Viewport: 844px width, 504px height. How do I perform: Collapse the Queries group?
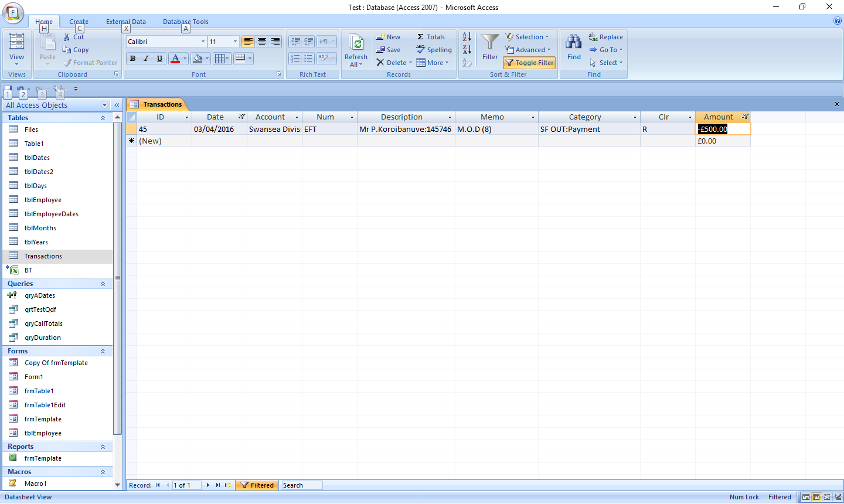(x=103, y=284)
